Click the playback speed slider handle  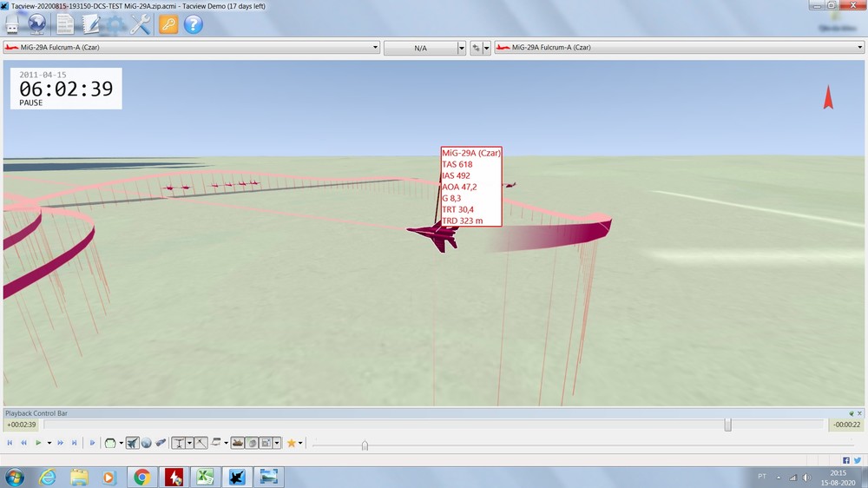click(365, 445)
